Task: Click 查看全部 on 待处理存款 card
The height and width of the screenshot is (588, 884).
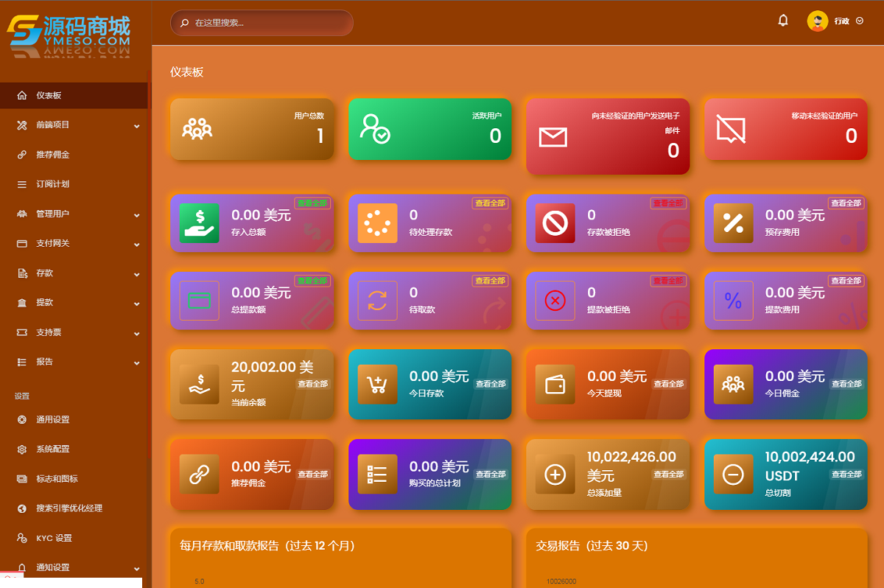Action: (490, 203)
